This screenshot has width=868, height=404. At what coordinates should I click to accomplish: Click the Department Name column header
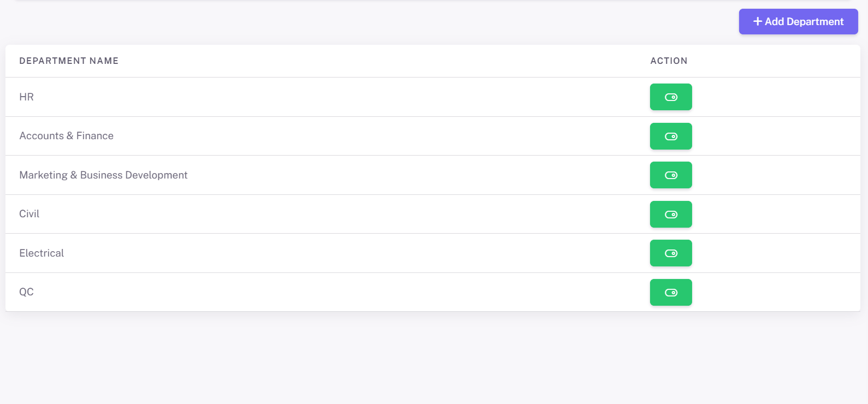pyautogui.click(x=69, y=61)
